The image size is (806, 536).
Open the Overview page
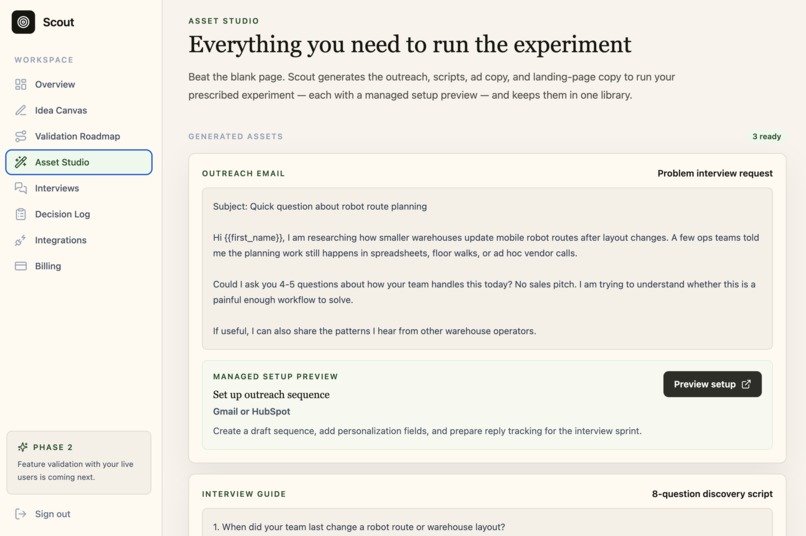(79, 84)
